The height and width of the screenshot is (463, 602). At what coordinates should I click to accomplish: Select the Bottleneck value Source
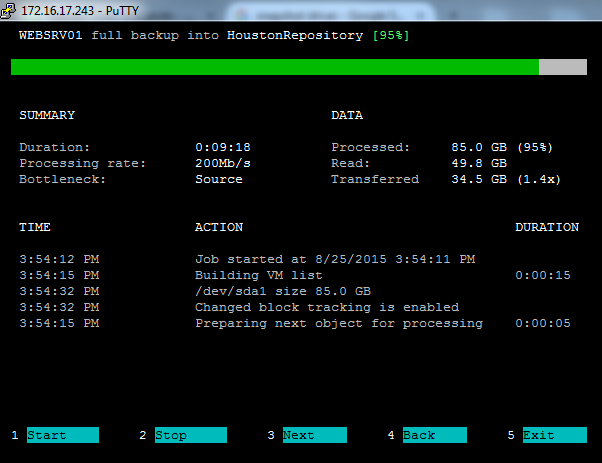coord(218,179)
